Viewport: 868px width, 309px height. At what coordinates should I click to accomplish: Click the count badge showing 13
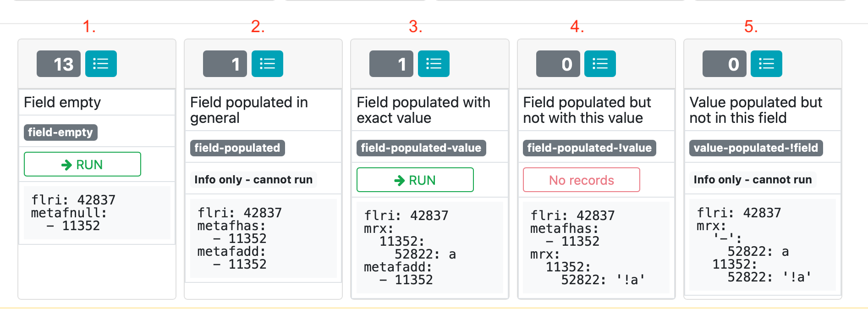click(59, 64)
